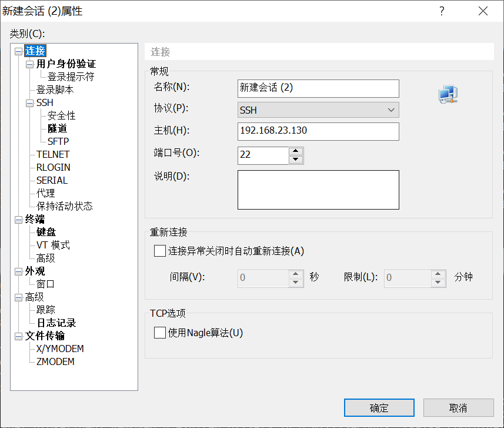Select ZMODEM under 文件传输
Screen dimensions: 504x428
tap(55, 361)
